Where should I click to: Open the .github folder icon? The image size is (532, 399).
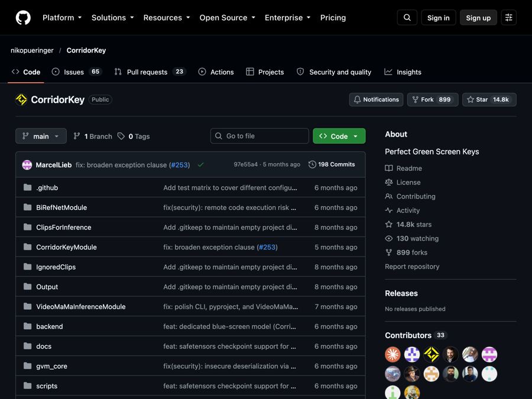coord(27,187)
